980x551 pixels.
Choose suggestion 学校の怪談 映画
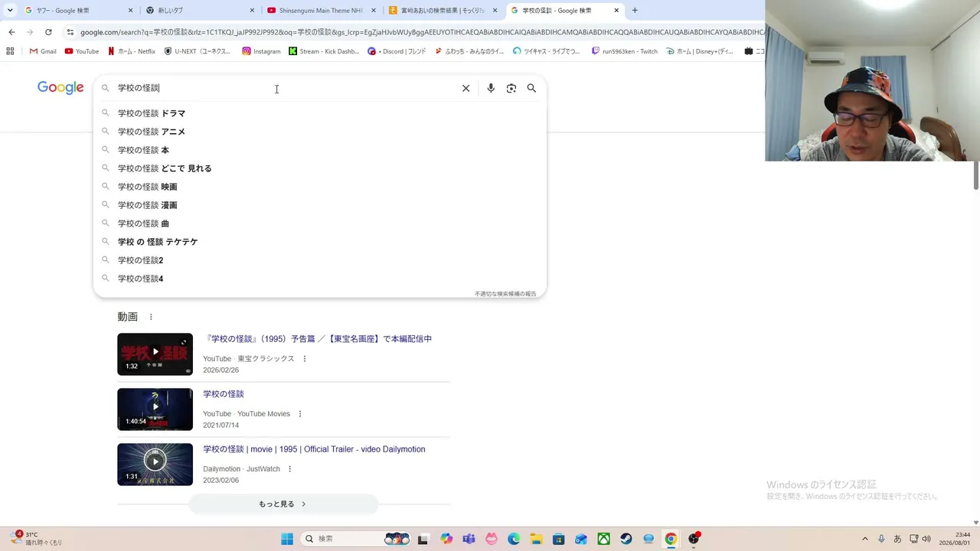pos(320,187)
